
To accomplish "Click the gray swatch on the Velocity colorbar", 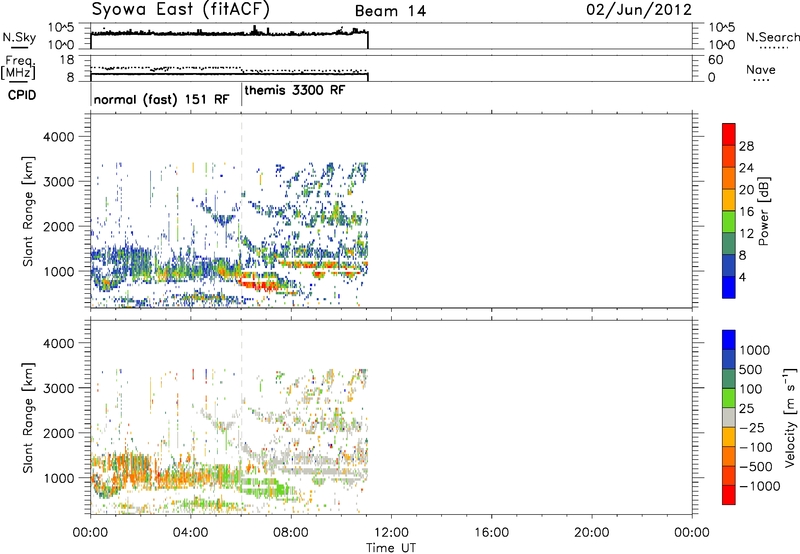I will [729, 417].
